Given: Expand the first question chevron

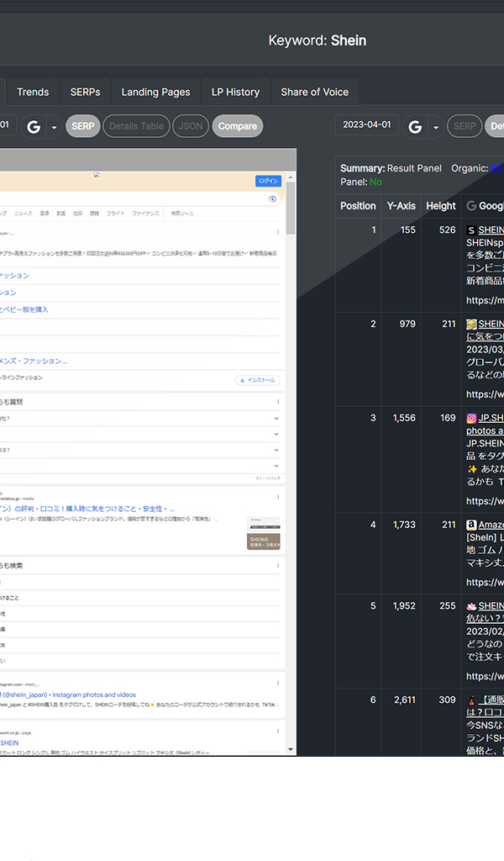Looking at the screenshot, I should pos(276,419).
